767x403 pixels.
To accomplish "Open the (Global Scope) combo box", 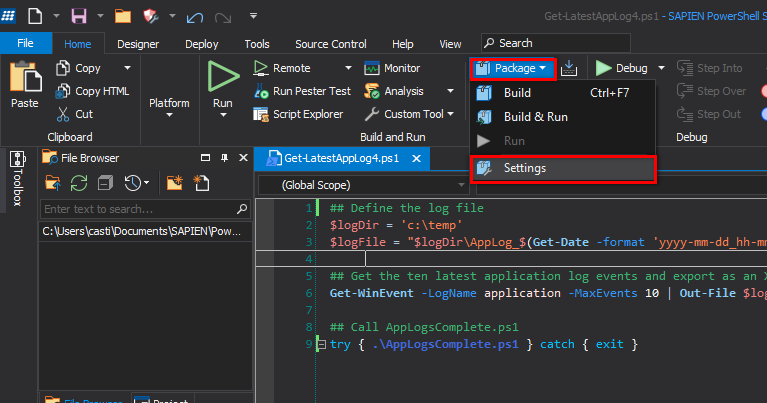I will (x=363, y=185).
